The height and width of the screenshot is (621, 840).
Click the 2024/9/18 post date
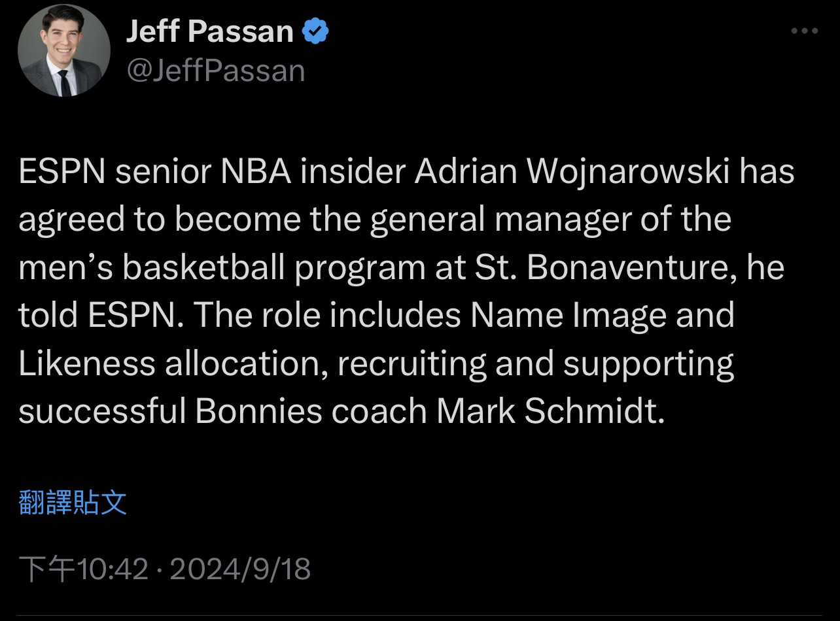240,569
